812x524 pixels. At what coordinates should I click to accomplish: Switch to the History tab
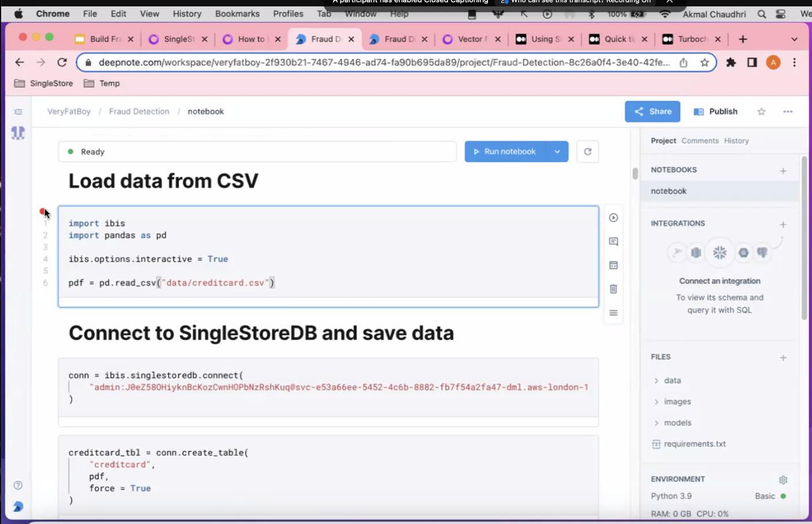pyautogui.click(x=736, y=141)
